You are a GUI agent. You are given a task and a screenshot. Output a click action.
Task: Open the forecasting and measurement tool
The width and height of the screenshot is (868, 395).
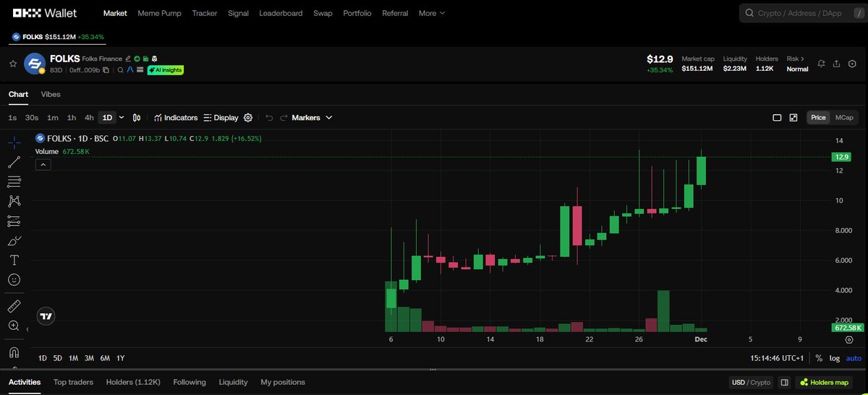(14, 221)
